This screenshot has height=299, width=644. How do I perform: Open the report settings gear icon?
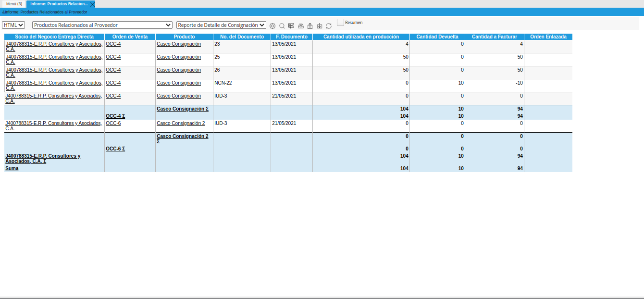coord(273,25)
